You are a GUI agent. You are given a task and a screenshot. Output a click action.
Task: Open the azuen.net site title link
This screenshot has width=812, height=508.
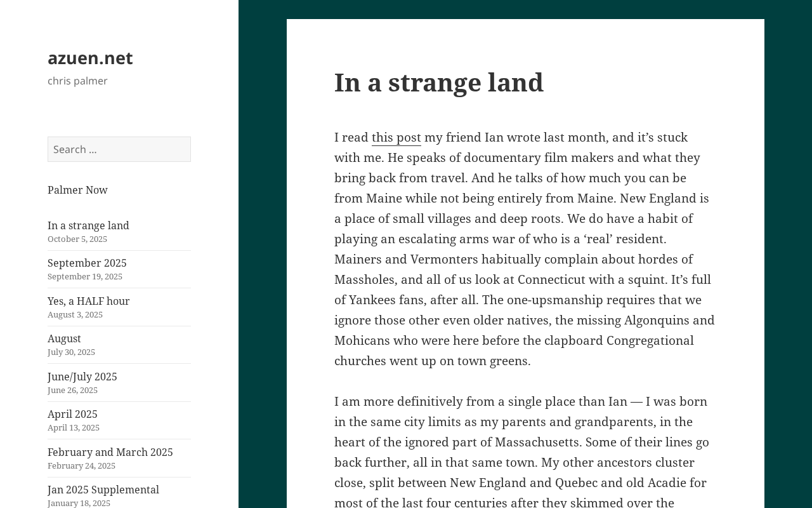(x=90, y=58)
